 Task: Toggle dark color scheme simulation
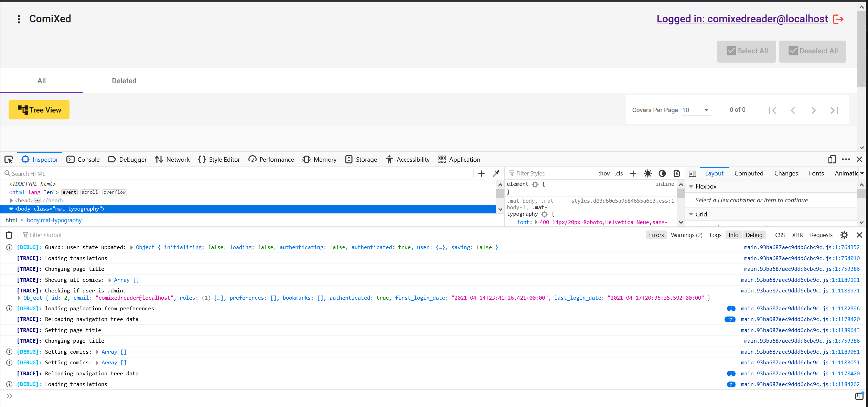(x=662, y=173)
